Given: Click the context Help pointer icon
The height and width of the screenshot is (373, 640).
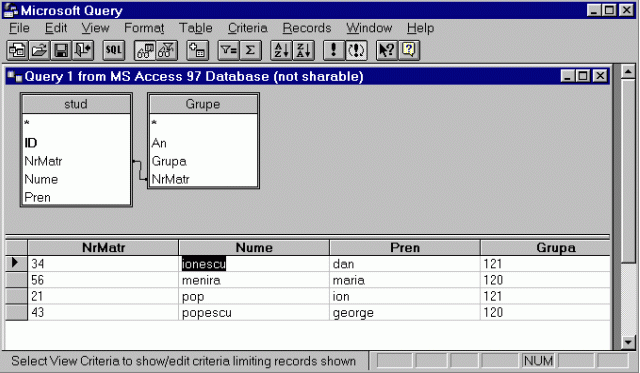Looking at the screenshot, I should (387, 51).
